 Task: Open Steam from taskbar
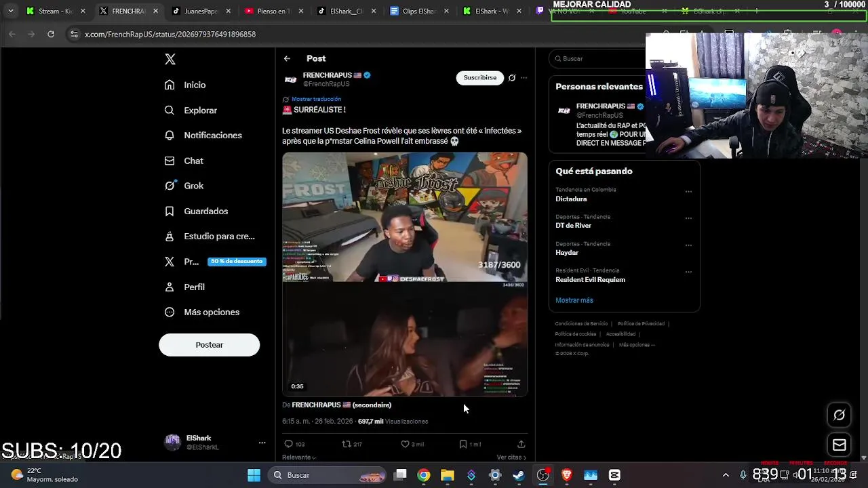pyautogui.click(x=519, y=475)
